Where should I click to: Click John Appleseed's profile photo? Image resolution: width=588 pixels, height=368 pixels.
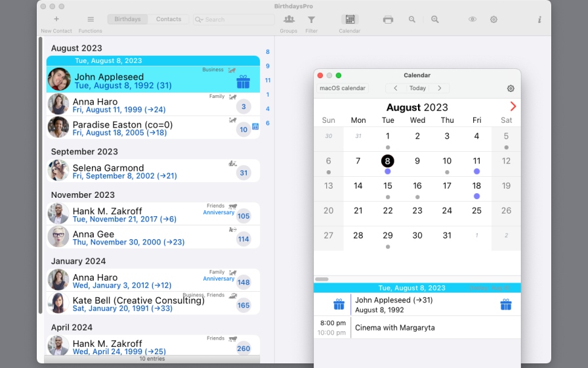59,80
